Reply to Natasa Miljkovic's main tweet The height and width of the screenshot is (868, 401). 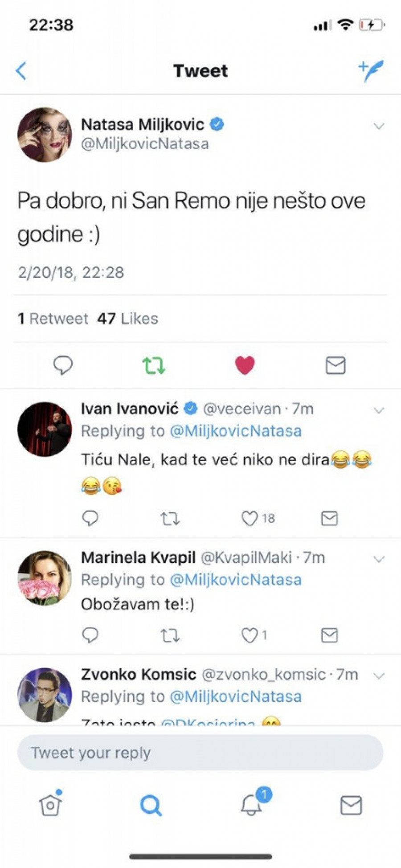click(63, 365)
